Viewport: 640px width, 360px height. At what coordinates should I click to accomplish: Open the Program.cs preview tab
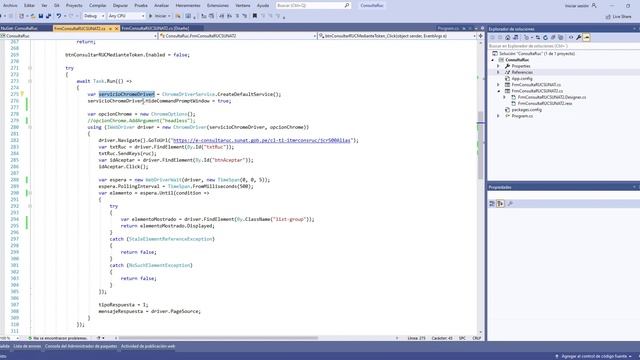(x=448, y=29)
